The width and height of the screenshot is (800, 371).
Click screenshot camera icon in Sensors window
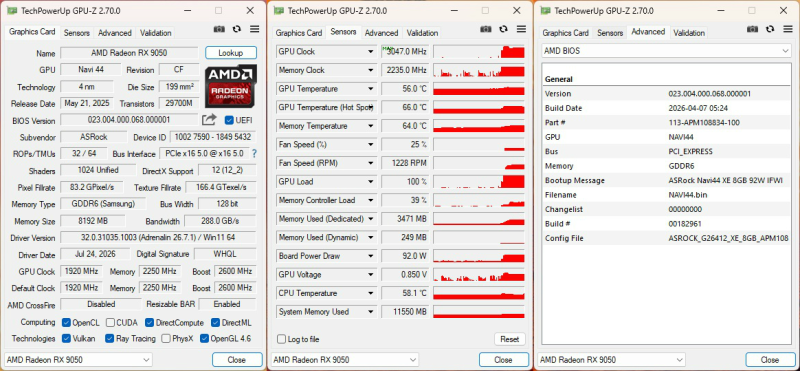click(x=486, y=30)
